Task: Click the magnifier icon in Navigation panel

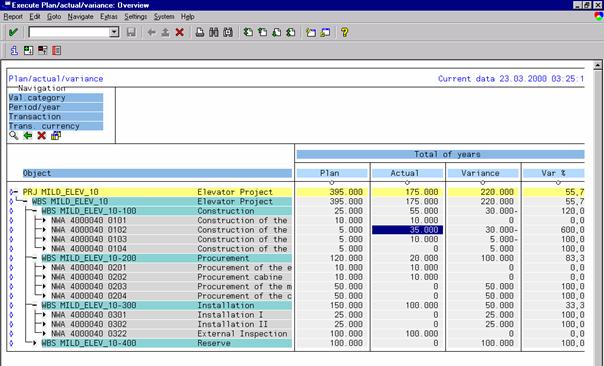Action: tap(14, 136)
